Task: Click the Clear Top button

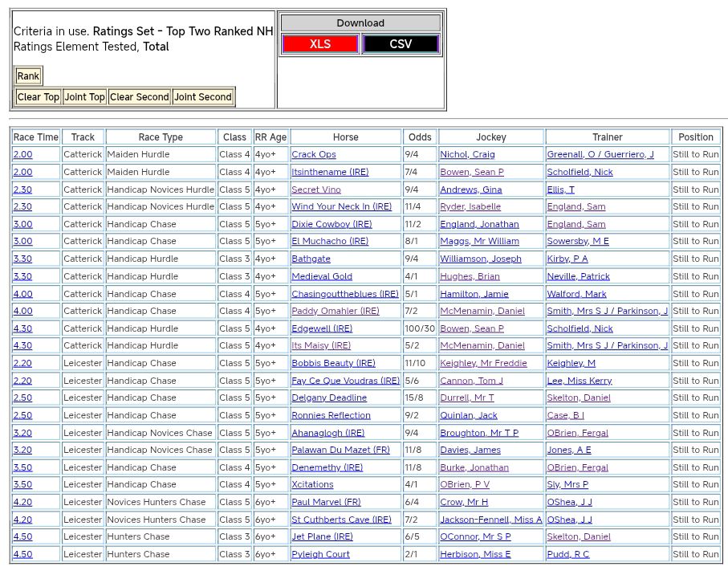Action: click(x=39, y=97)
